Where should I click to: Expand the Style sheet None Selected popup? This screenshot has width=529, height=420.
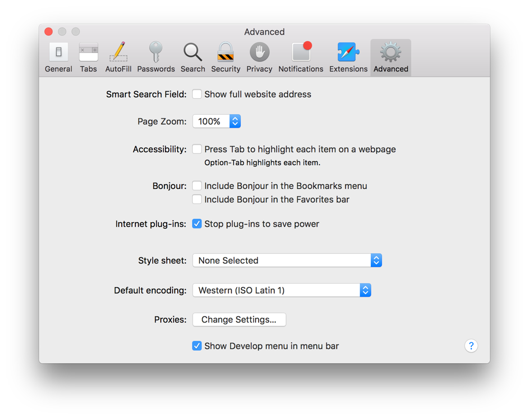pos(287,260)
